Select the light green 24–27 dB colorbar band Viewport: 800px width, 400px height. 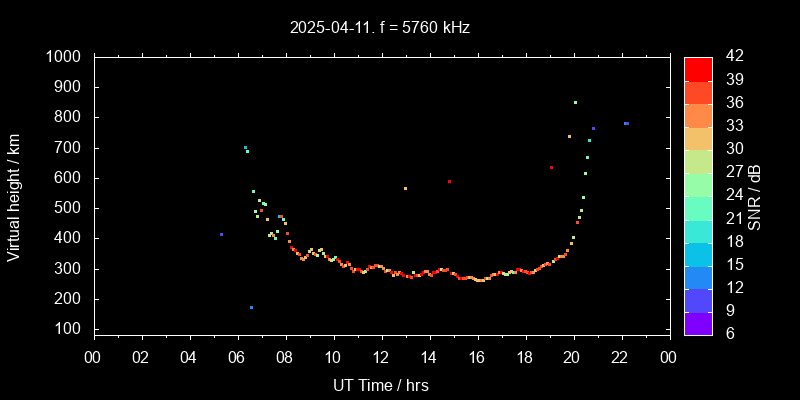tap(698, 183)
